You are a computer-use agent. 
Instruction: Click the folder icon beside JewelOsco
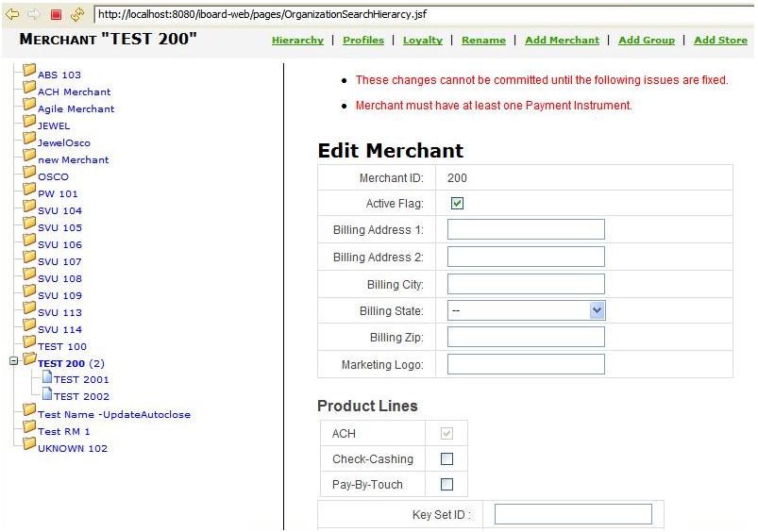(29, 139)
